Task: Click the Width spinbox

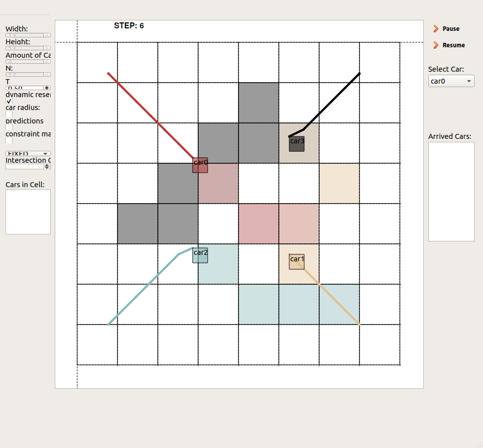Action: tap(28, 35)
